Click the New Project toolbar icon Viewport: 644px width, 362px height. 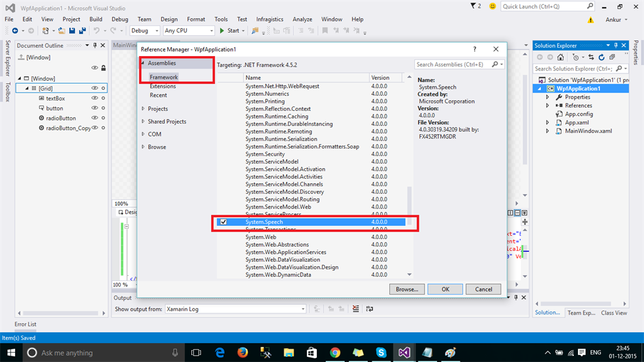click(x=45, y=31)
